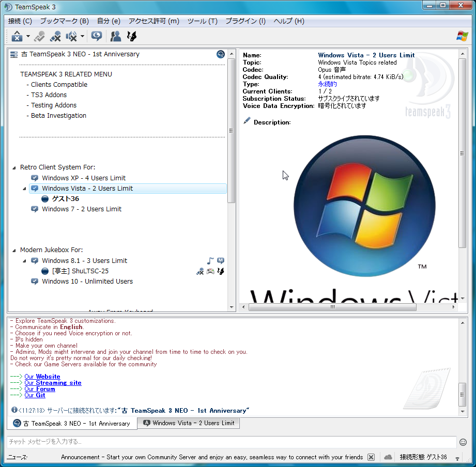Click the round badge icon on server row
The width and height of the screenshot is (476, 467).
point(221,54)
